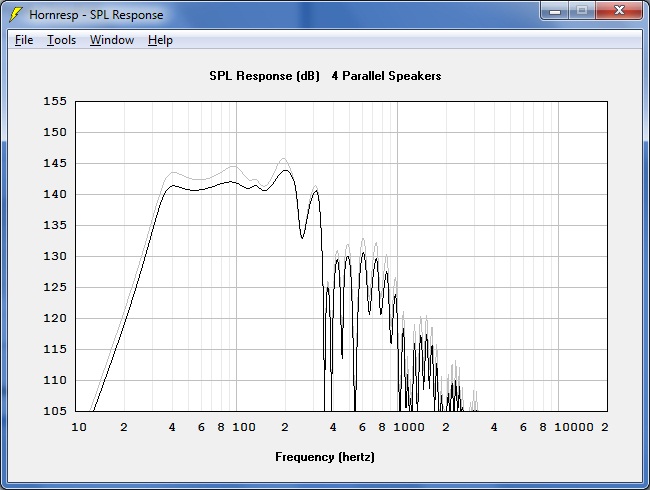Click the 105 value on vertical axis
The width and height of the screenshot is (650, 490).
pyautogui.click(x=55, y=411)
